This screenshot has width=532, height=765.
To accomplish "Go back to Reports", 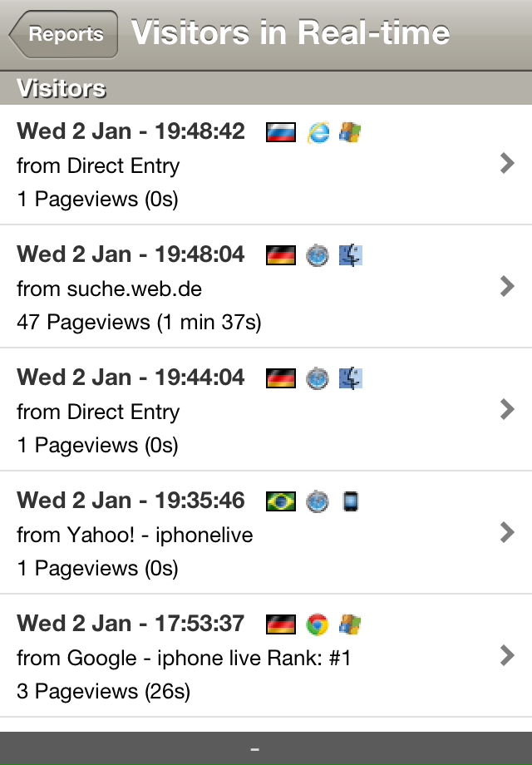I will [x=63, y=34].
